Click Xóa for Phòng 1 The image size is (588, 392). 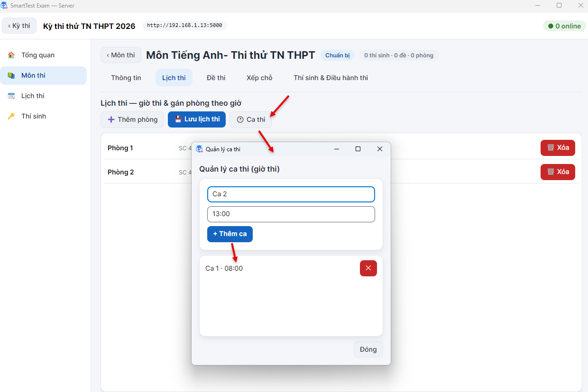pos(558,147)
